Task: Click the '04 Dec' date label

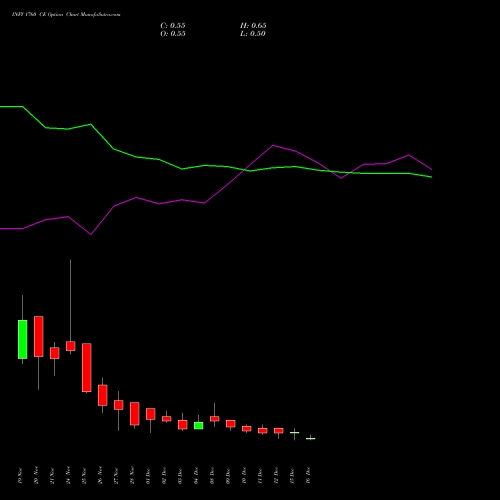Action: click(x=196, y=476)
